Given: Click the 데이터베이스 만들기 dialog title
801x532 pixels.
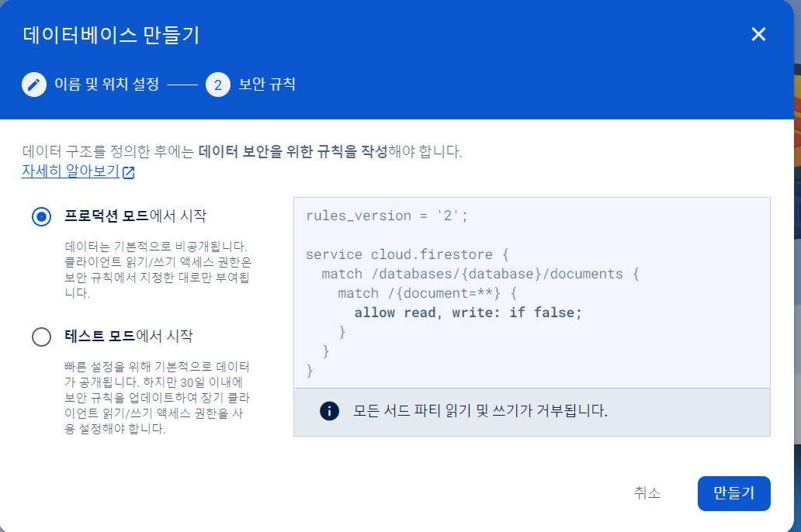Looking at the screenshot, I should 111,35.
